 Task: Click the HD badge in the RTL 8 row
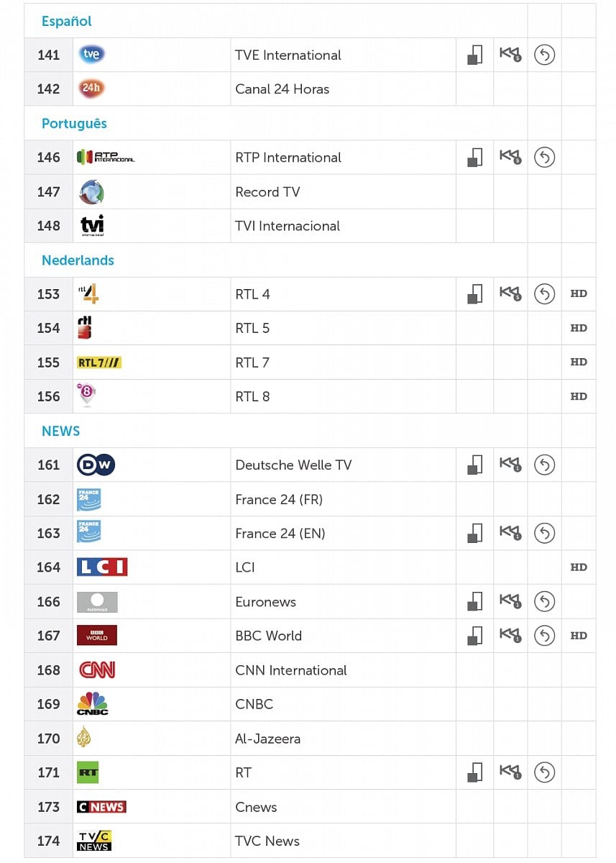[x=579, y=396]
